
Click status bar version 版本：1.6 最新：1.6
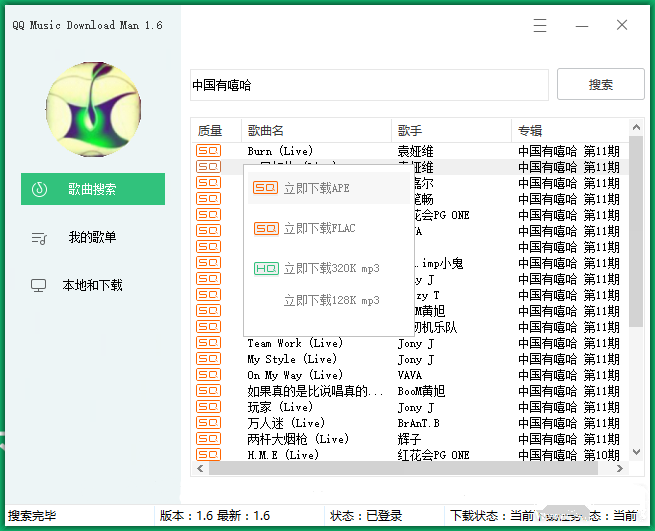point(215,516)
